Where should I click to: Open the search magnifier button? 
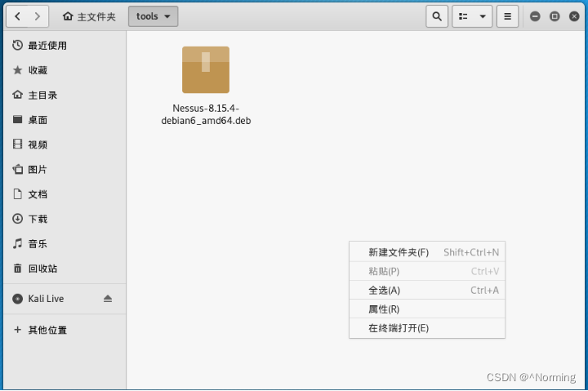(x=437, y=16)
